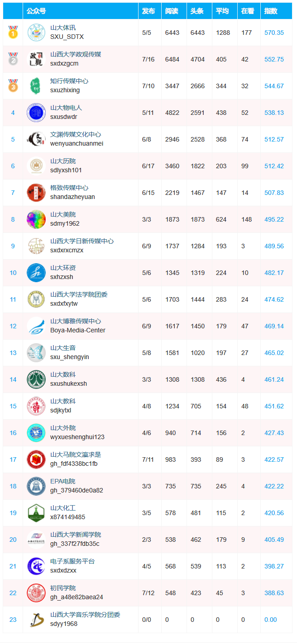Click the silver medal rank 2 icon
Image resolution: width=297 pixels, height=644 pixels.
click(13, 59)
